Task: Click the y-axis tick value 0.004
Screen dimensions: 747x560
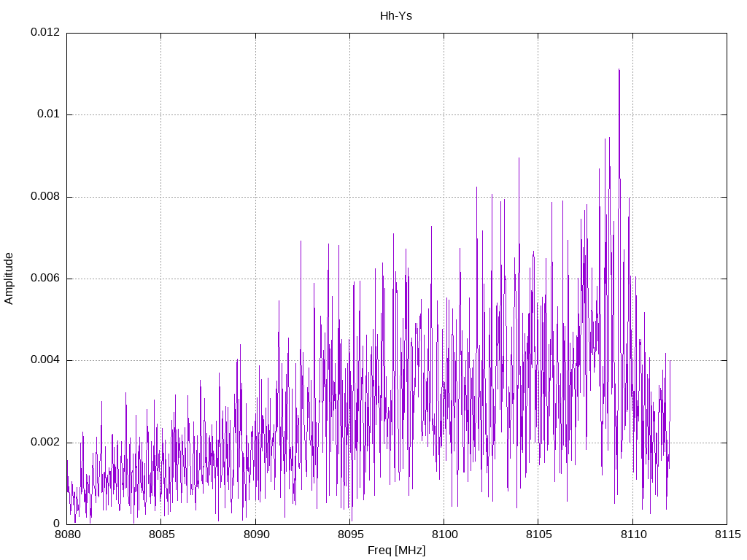Action: pyautogui.click(x=46, y=360)
